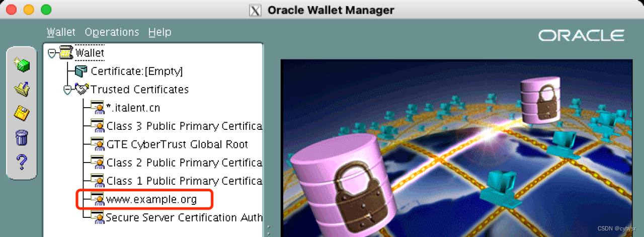Click the yellow minimize window button
644x237 pixels.
[x=29, y=10]
